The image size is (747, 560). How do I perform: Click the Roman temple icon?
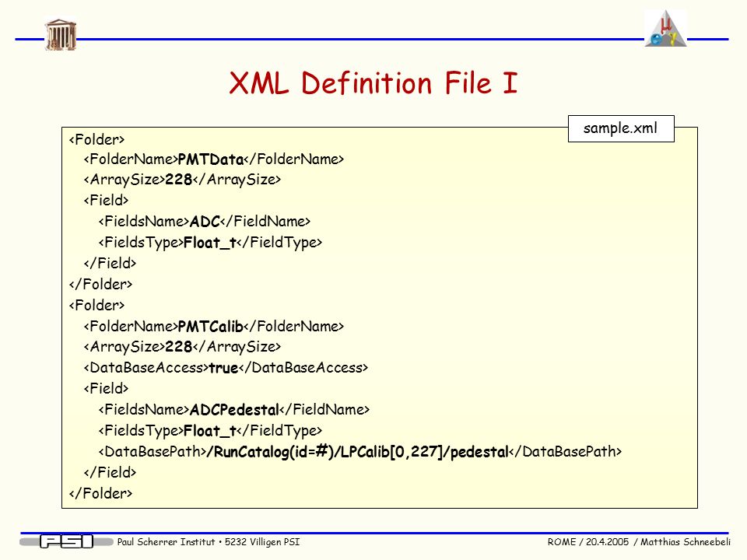61,34
